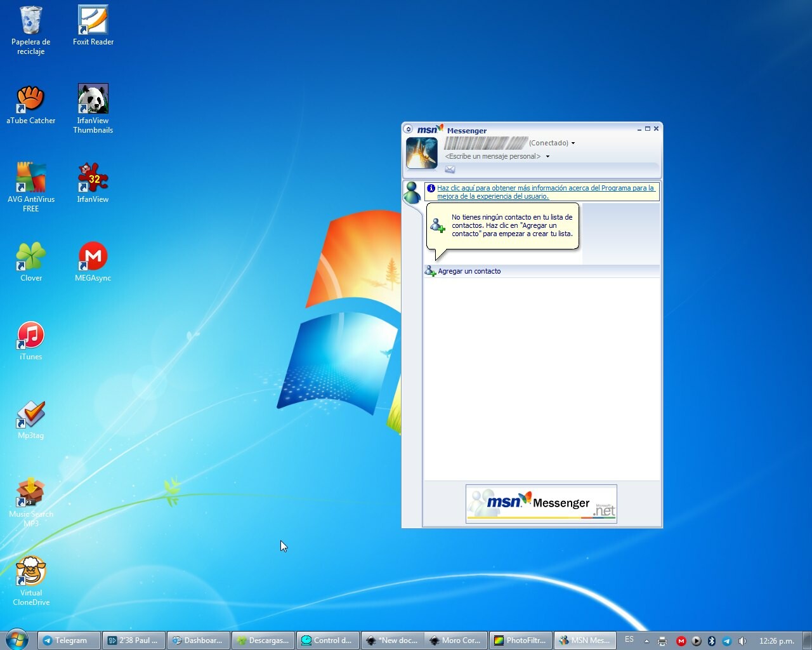Image resolution: width=812 pixels, height=650 pixels.
Task: Select the green contacts buddy tab icon
Action: 412,192
